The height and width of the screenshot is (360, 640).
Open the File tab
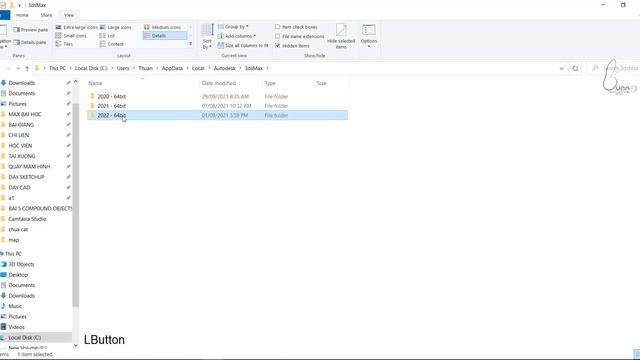click(x=4, y=15)
